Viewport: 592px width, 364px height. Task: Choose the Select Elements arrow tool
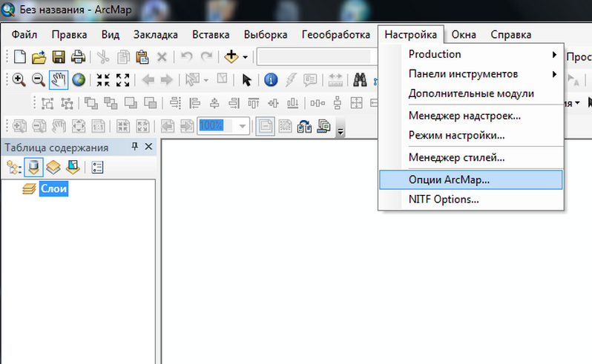pos(246,80)
